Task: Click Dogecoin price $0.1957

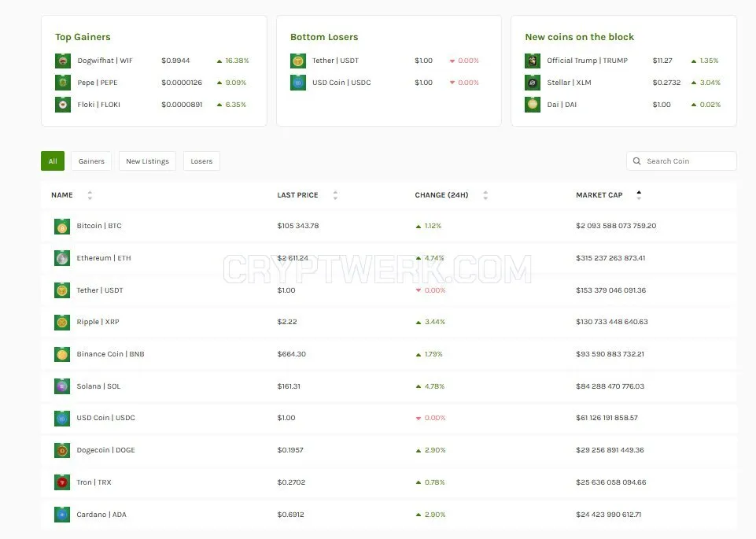Action: click(x=290, y=450)
